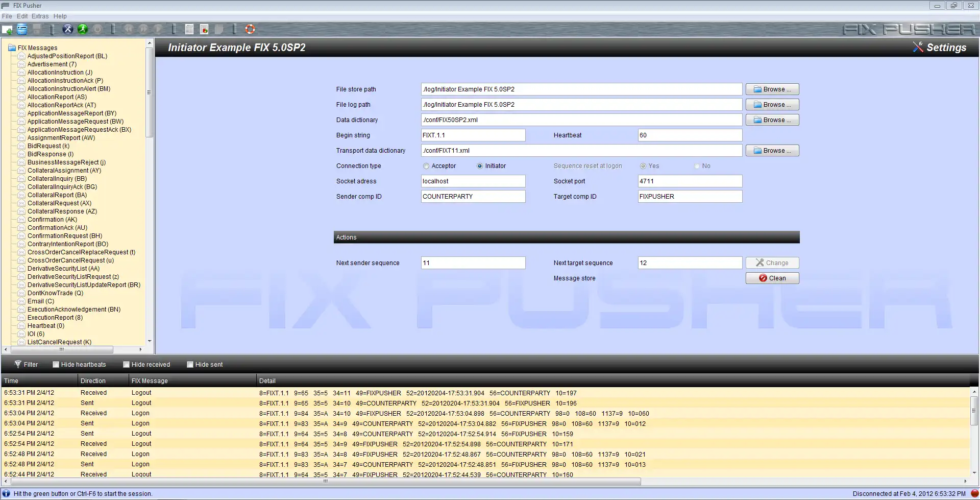The image size is (980, 500).
Task: Click the message tree vertical scrollbar thumb
Action: point(150,92)
